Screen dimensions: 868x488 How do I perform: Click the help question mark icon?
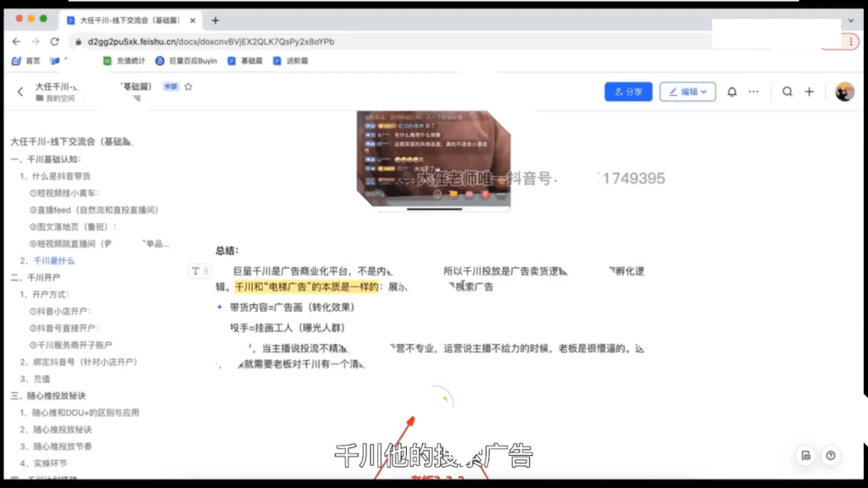(x=831, y=456)
